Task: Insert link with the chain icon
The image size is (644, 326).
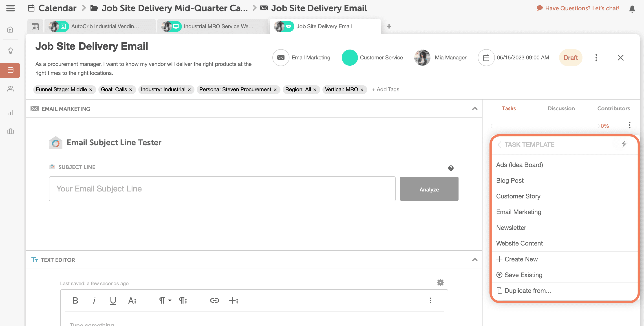Action: [214, 300]
